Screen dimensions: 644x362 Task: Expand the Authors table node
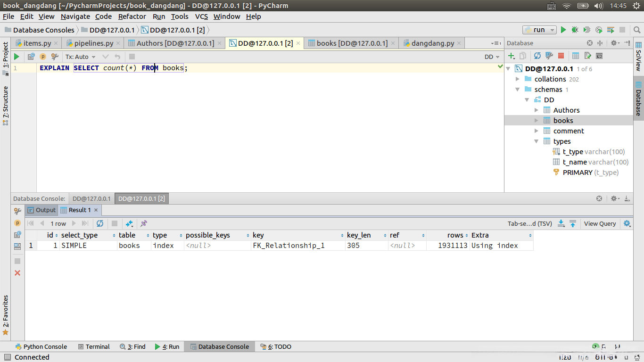(x=537, y=110)
